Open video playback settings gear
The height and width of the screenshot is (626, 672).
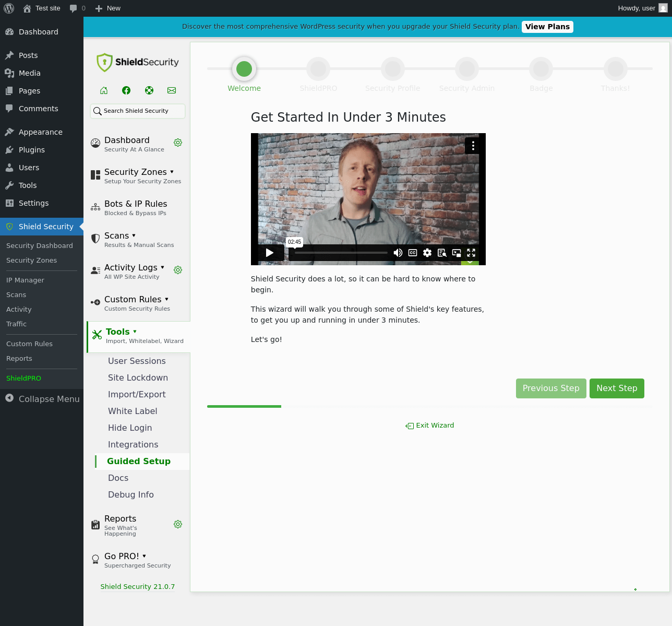point(427,253)
